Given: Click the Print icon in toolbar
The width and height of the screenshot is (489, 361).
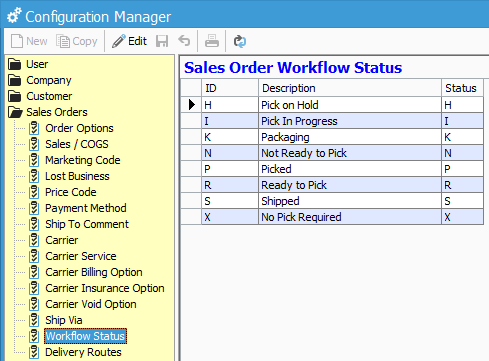Looking at the screenshot, I should tap(212, 41).
